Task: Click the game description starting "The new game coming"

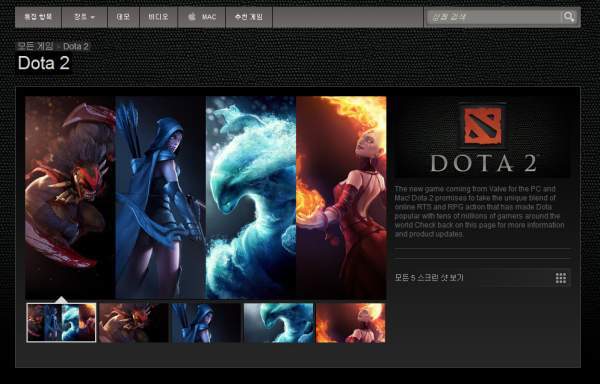Action: click(479, 212)
